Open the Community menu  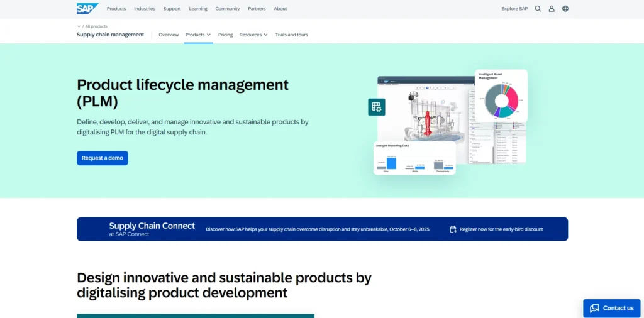pyautogui.click(x=228, y=9)
